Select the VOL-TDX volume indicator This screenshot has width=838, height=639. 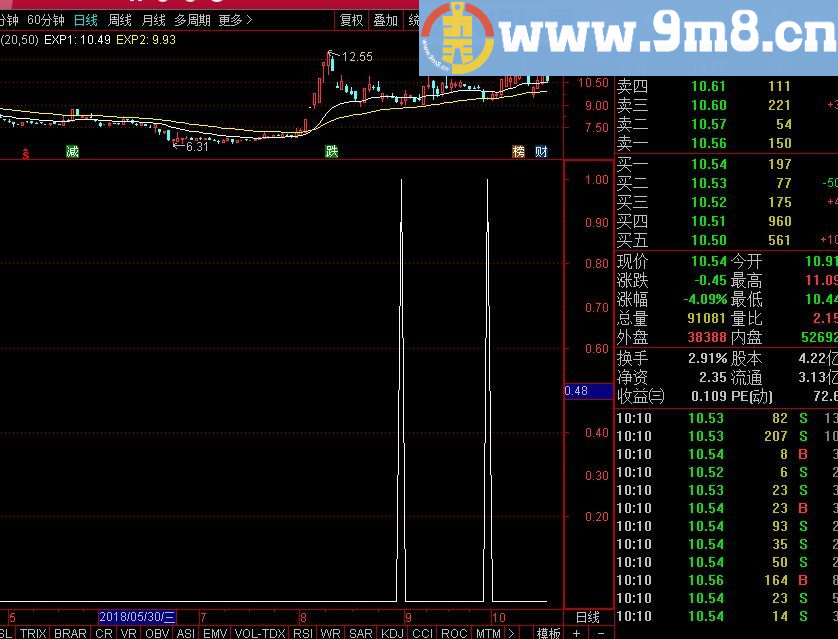[x=259, y=633]
